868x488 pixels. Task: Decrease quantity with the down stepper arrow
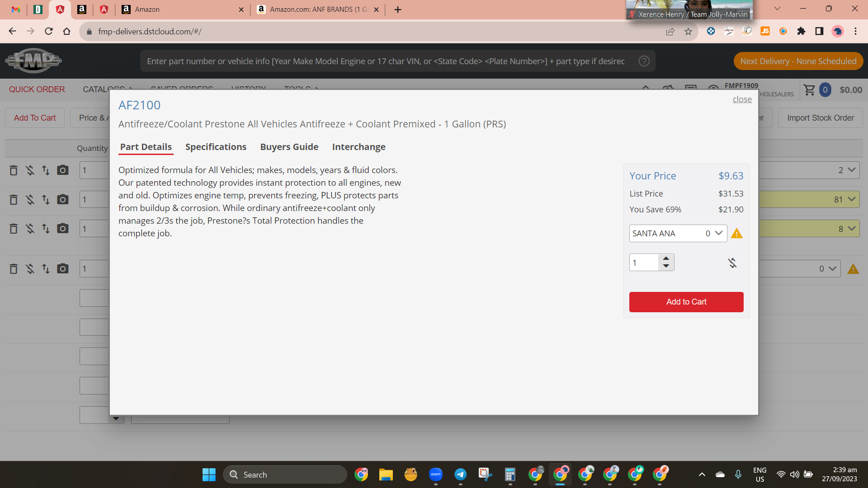[666, 266]
